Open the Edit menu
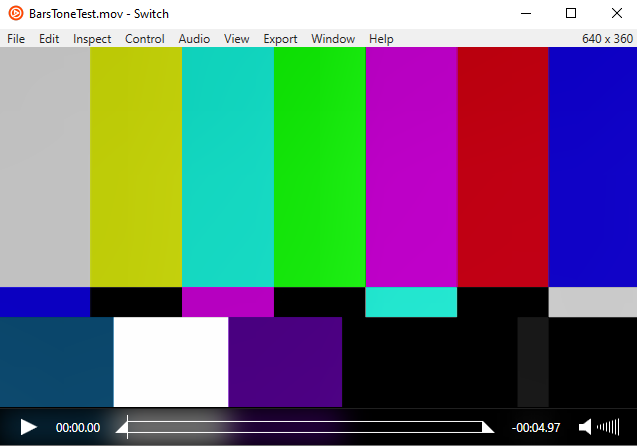Image resolution: width=637 pixels, height=446 pixels. 49,39
